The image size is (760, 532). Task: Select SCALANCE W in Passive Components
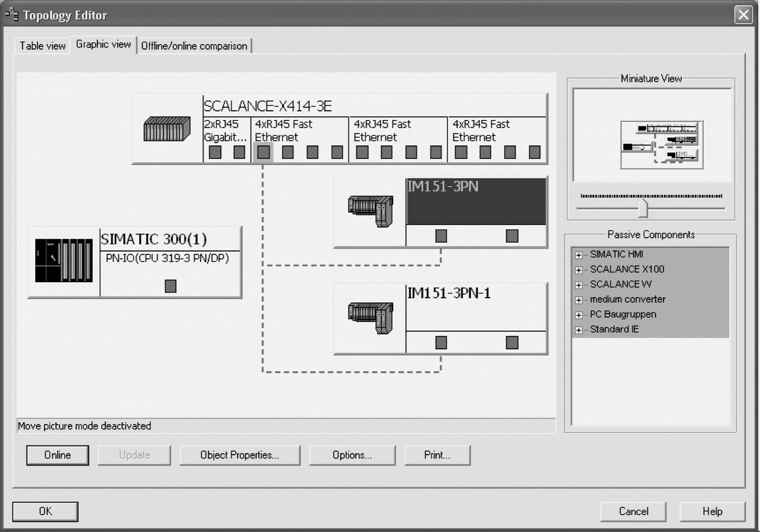point(621,284)
